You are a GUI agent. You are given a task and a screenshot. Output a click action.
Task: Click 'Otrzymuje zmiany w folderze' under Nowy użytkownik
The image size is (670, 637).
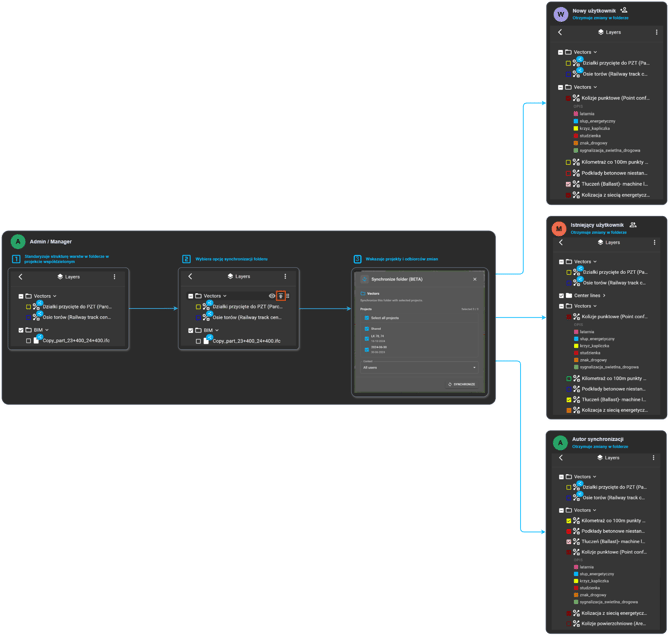point(600,18)
